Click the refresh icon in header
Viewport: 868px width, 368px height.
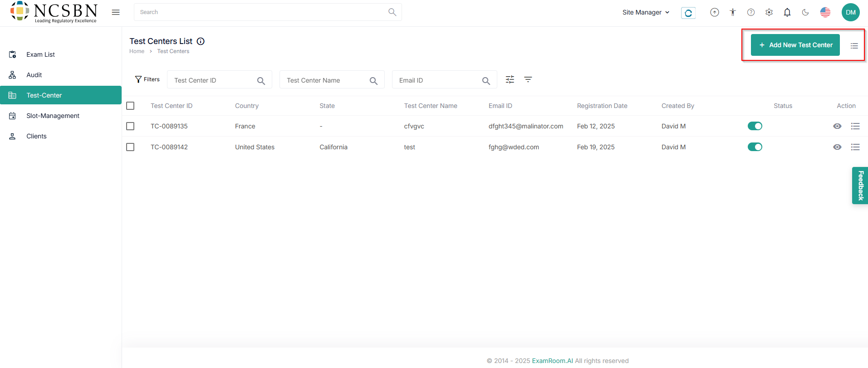(x=688, y=13)
